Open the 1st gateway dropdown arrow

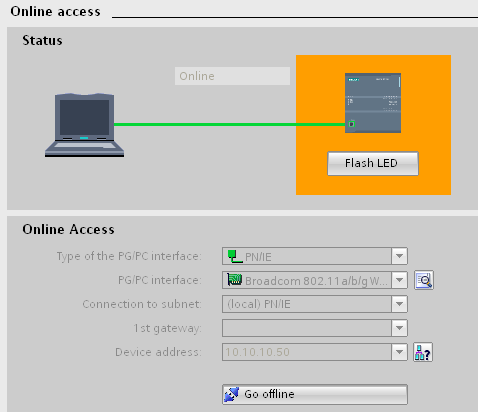tap(399, 328)
